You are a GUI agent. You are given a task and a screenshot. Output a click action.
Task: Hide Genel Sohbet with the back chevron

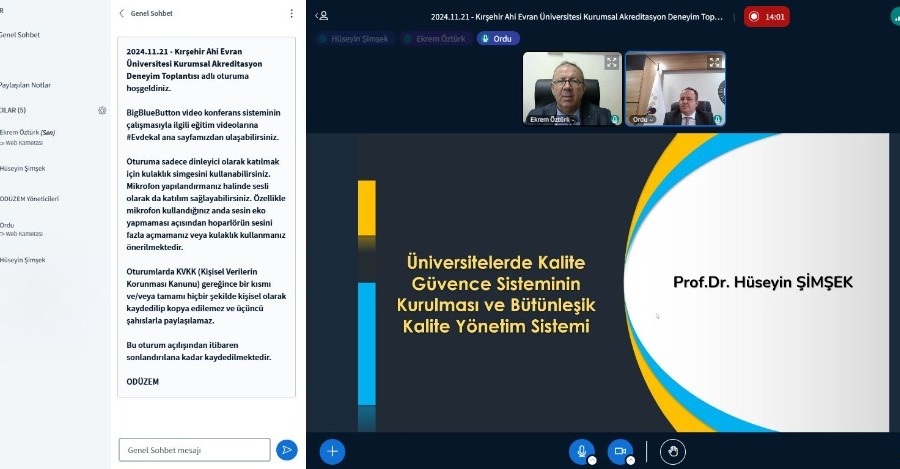click(122, 13)
